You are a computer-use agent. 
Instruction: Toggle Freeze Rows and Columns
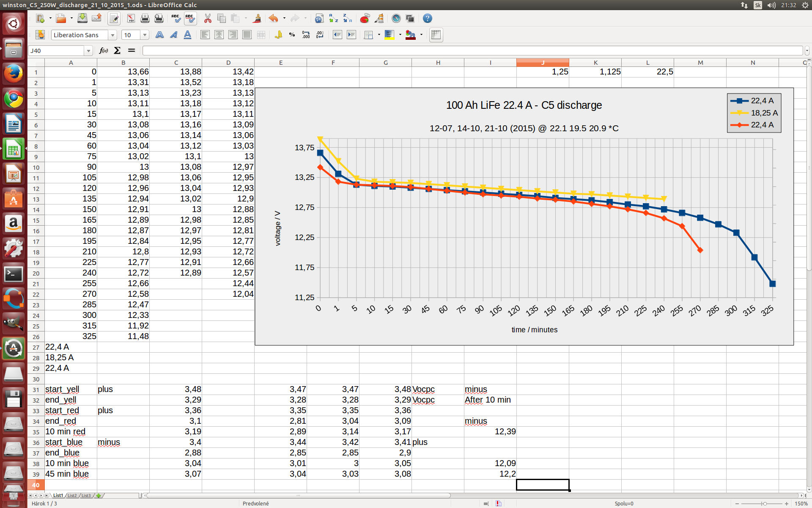tap(436, 35)
